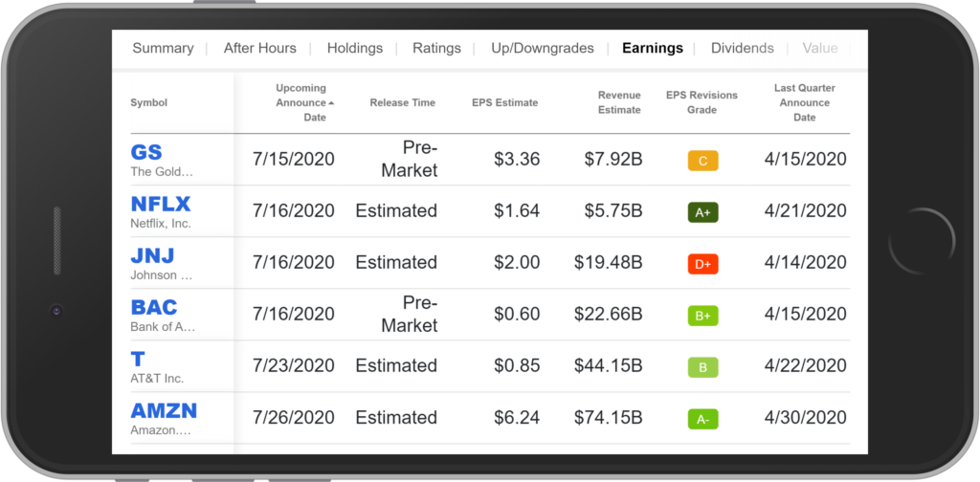Click the phone's circular home button
Image resolution: width=980 pixels, height=482 pixels.
(x=922, y=241)
